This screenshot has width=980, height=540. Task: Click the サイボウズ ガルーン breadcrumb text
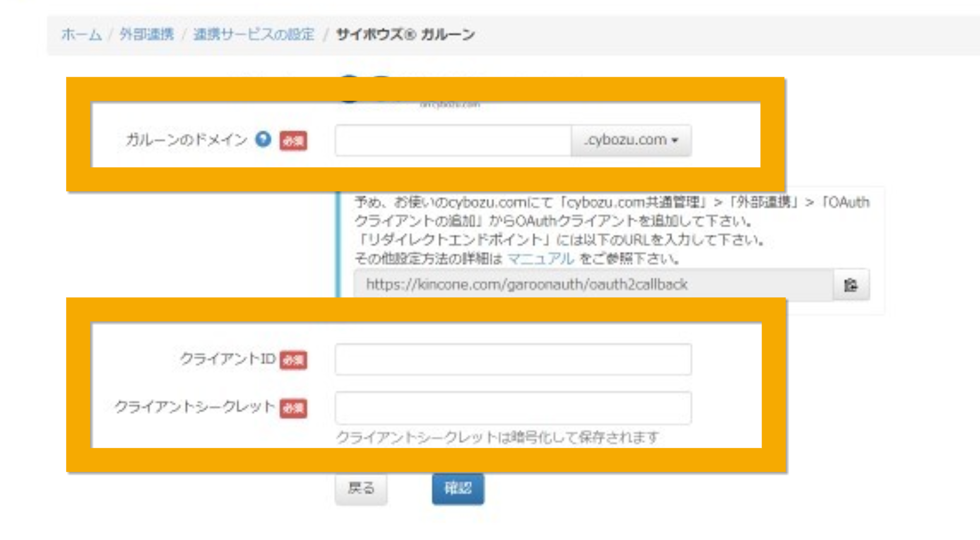[405, 35]
